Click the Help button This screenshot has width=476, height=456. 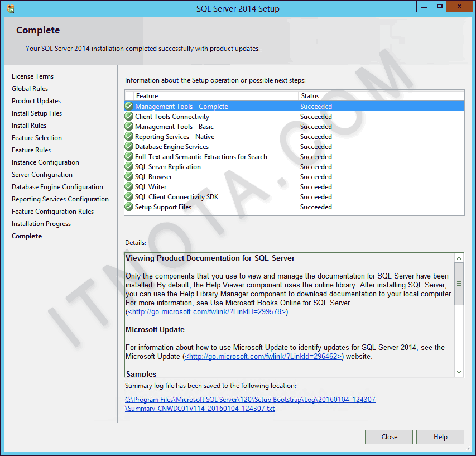pyautogui.click(x=440, y=436)
